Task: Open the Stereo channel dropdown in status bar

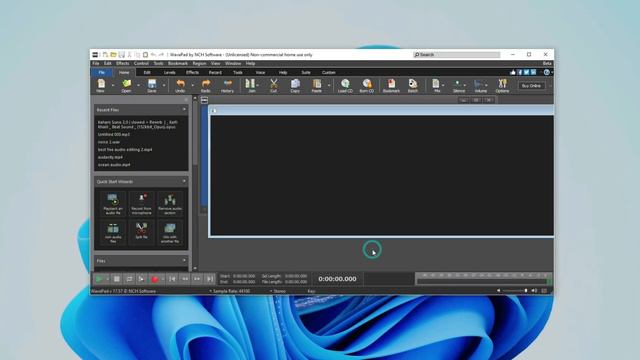Action: click(278, 291)
